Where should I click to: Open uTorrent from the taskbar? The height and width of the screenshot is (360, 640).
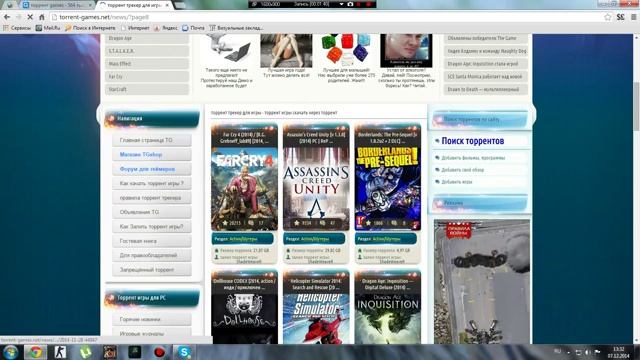coord(85,352)
